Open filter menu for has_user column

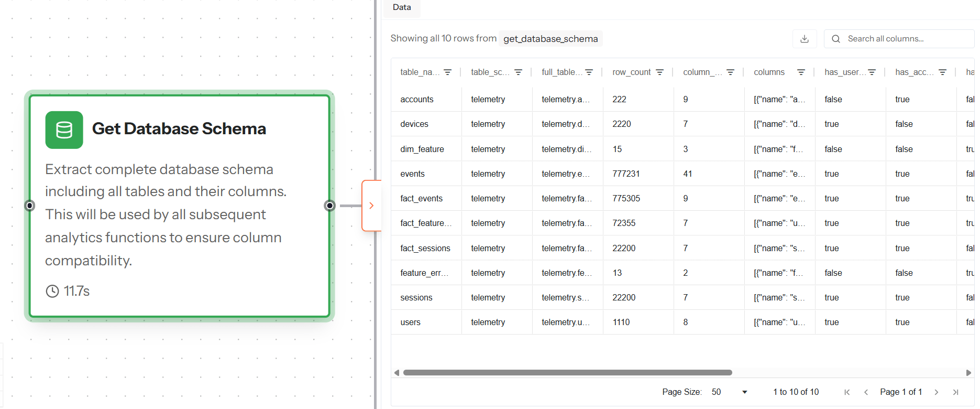tap(872, 72)
